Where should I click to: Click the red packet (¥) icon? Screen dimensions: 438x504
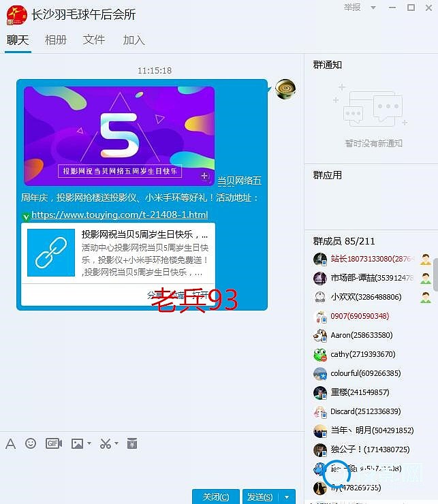pos(132,443)
